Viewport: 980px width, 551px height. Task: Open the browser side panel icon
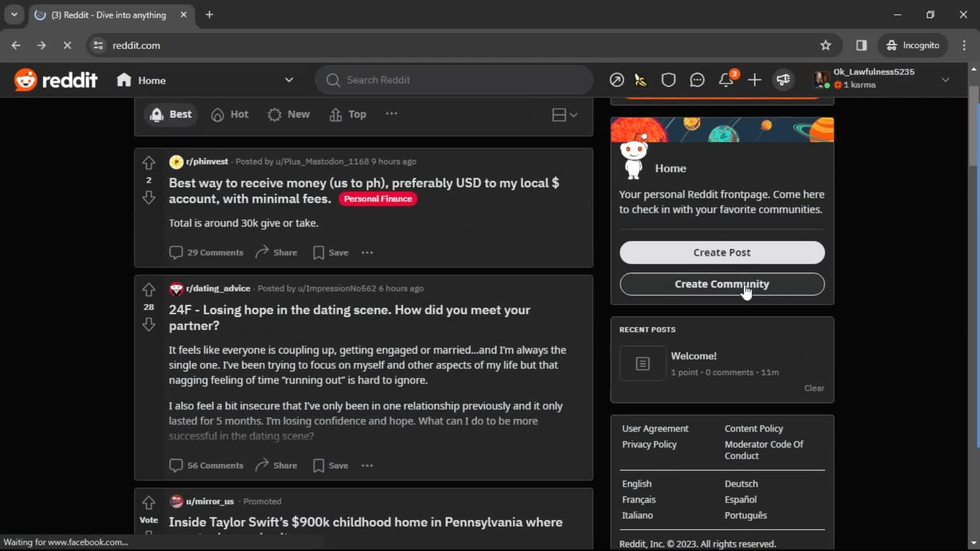pyautogui.click(x=862, y=45)
